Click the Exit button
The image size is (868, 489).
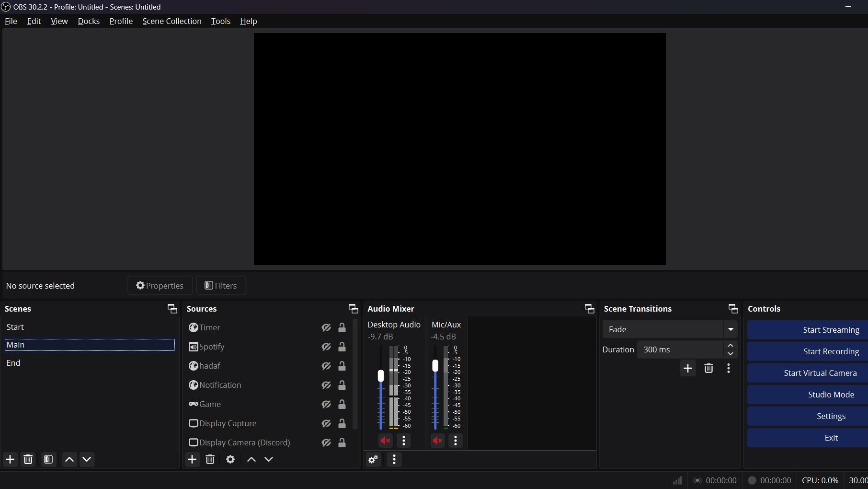pos(808,438)
